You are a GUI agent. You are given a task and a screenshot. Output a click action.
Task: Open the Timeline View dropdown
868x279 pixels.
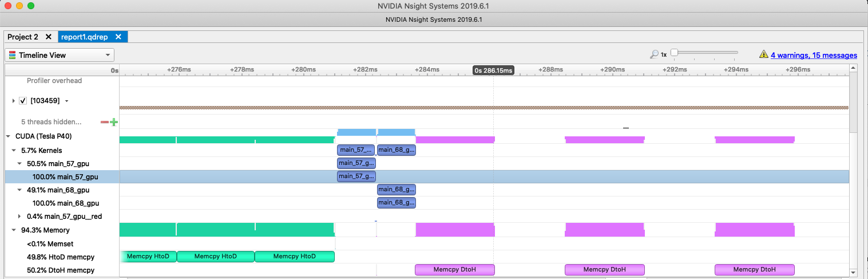click(60, 55)
